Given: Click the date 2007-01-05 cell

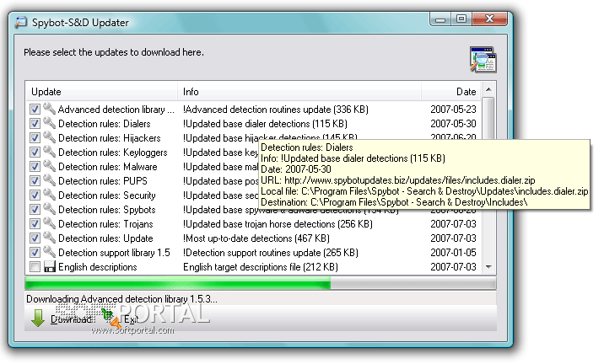Looking at the screenshot, I should [453, 253].
